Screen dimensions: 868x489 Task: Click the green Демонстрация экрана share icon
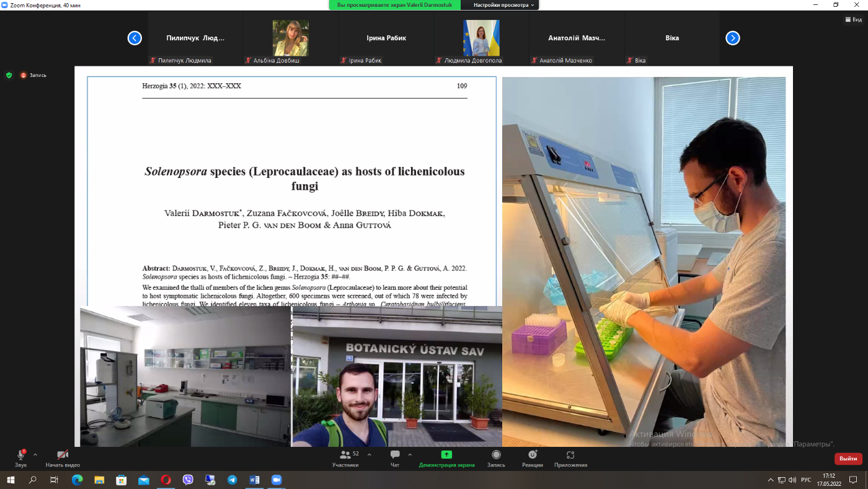pyautogui.click(x=446, y=454)
